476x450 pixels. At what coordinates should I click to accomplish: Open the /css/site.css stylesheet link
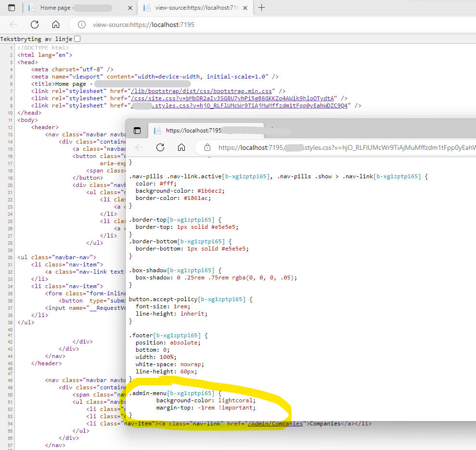[232, 98]
